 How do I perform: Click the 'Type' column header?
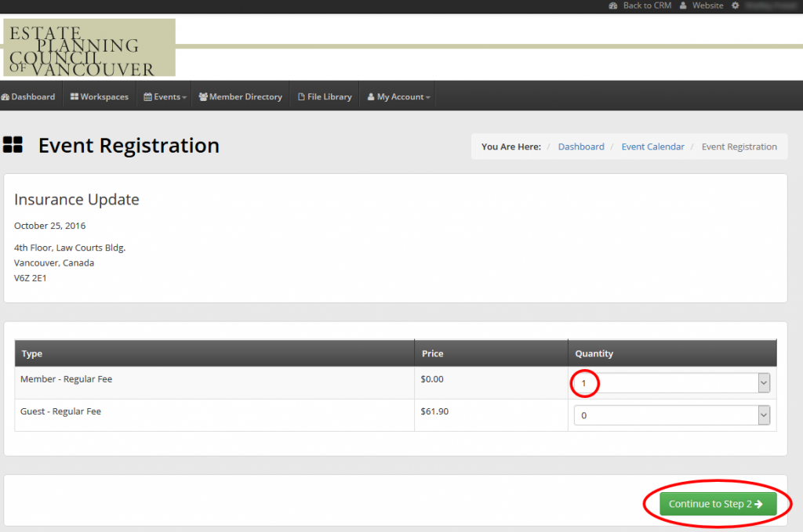point(214,353)
